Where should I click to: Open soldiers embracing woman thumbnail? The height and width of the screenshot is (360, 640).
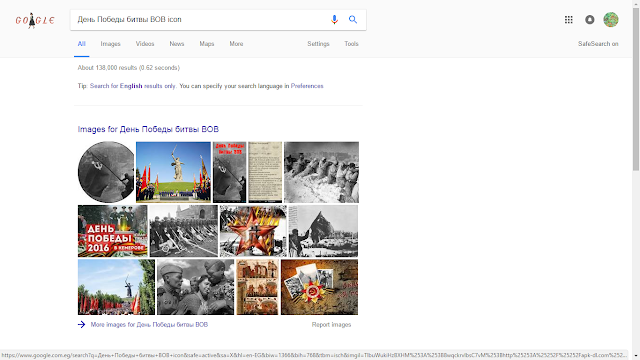click(x=196, y=287)
